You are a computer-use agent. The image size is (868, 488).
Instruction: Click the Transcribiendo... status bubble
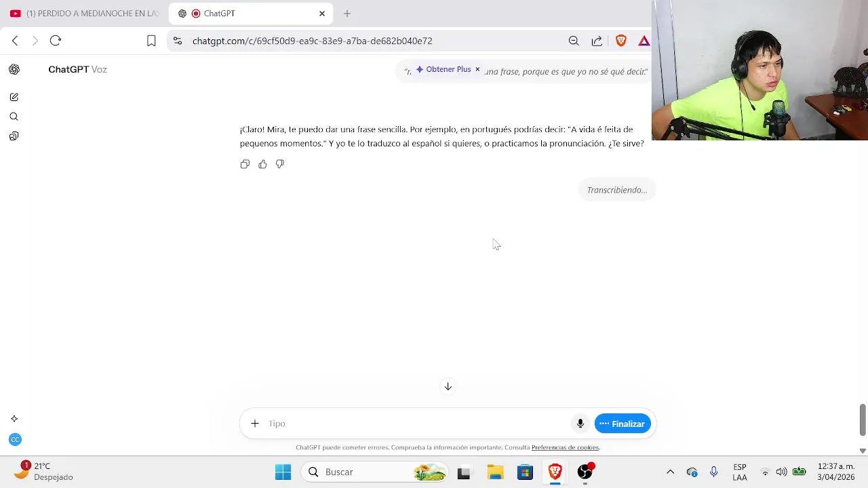617,190
